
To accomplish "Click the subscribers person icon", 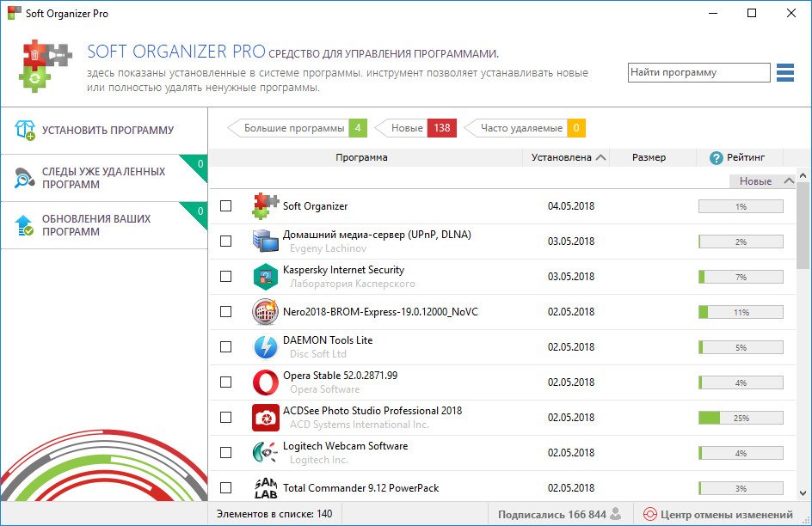I will click(615, 514).
